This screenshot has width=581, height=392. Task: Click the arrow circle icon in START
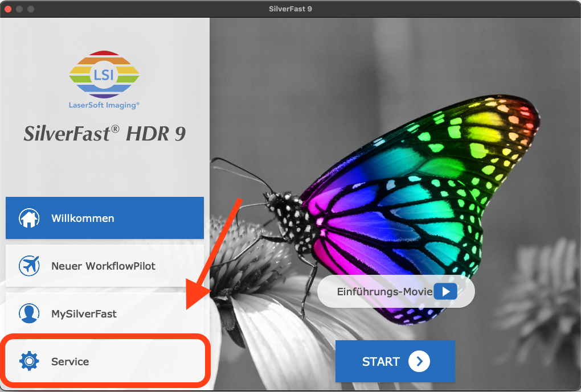click(419, 361)
